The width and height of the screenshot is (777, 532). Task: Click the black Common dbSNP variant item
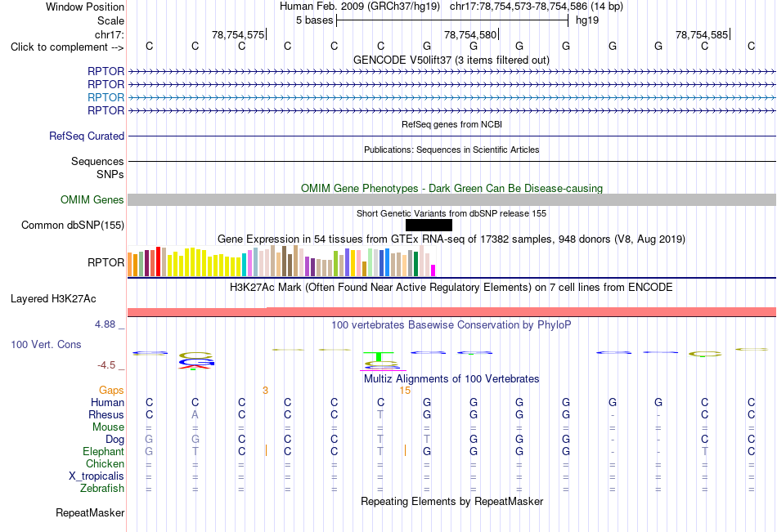coord(429,226)
